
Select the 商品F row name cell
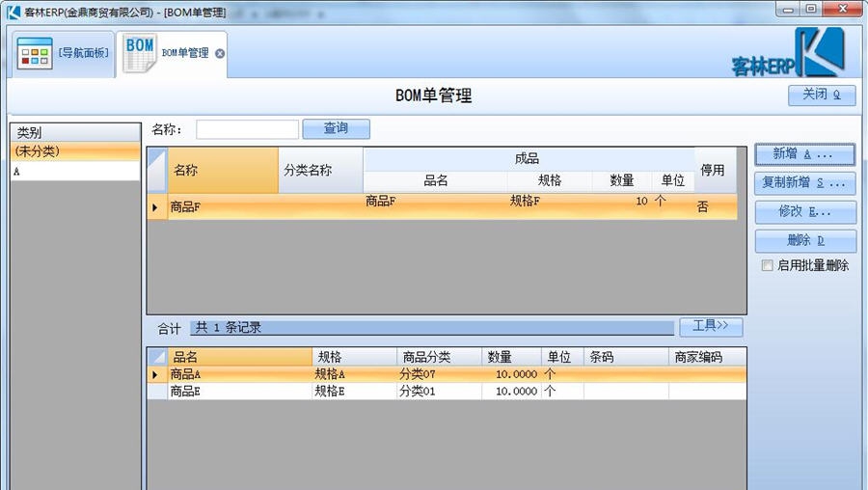click(223, 207)
